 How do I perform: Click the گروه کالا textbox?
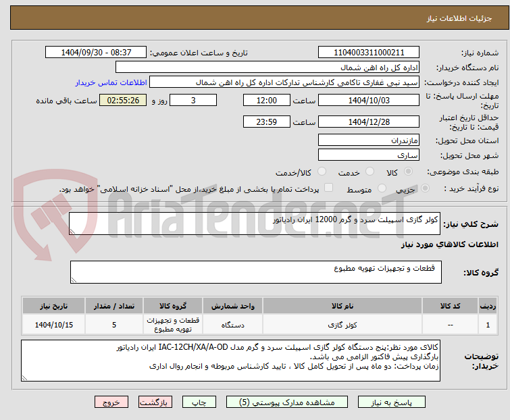click(x=256, y=272)
